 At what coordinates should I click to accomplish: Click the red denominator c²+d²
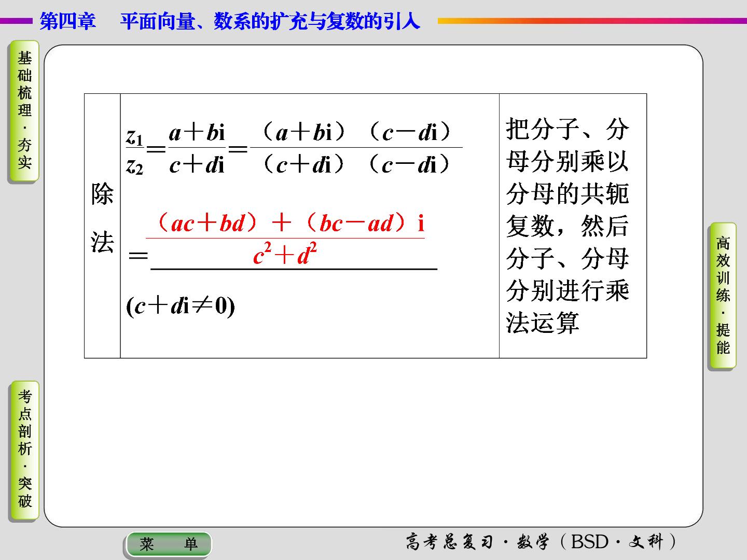tap(285, 255)
